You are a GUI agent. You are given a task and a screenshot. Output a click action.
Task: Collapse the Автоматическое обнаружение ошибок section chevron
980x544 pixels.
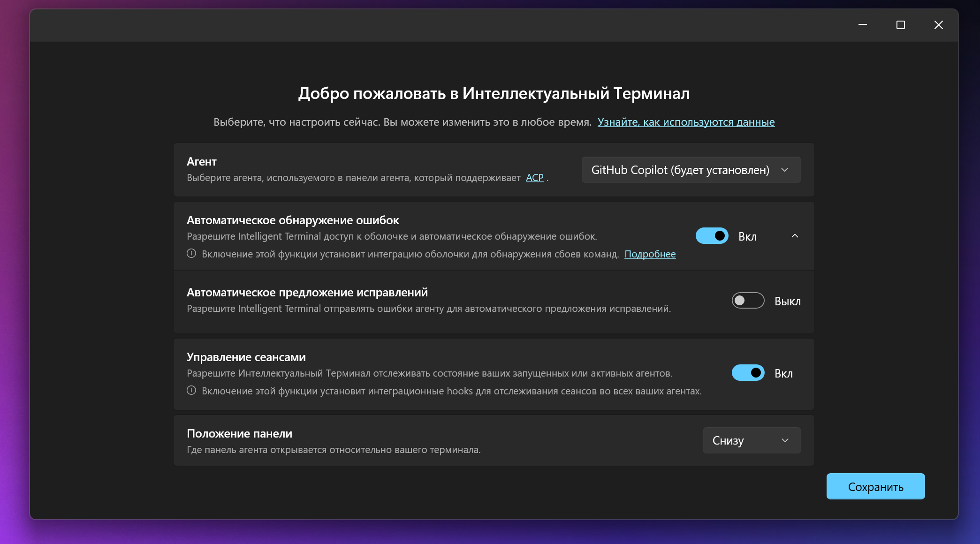(795, 236)
